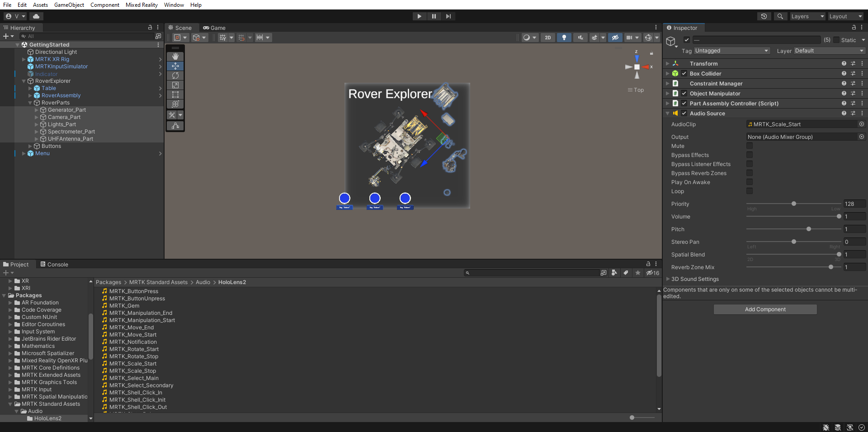Click the auto-refresh status checkmark icon
The image size is (868, 432).
pos(862,427)
